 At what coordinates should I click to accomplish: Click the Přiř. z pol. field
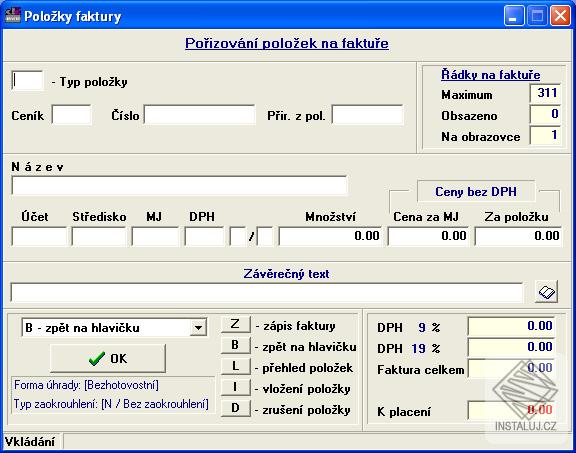click(368, 115)
